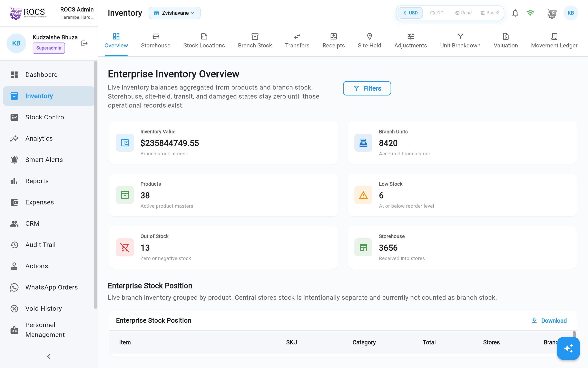Click the Products box icon
Viewport: 588px width, 368px height.
click(x=125, y=195)
